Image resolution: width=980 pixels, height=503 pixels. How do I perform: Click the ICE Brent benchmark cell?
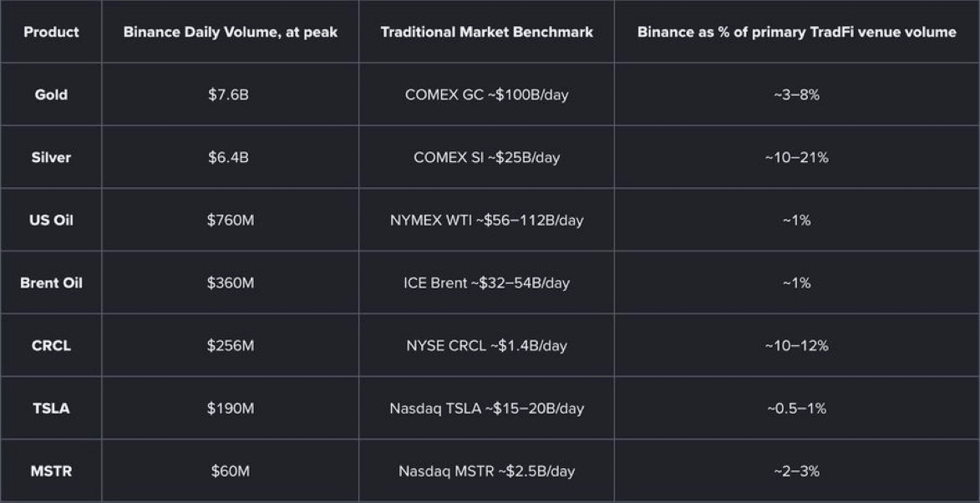[x=487, y=282]
